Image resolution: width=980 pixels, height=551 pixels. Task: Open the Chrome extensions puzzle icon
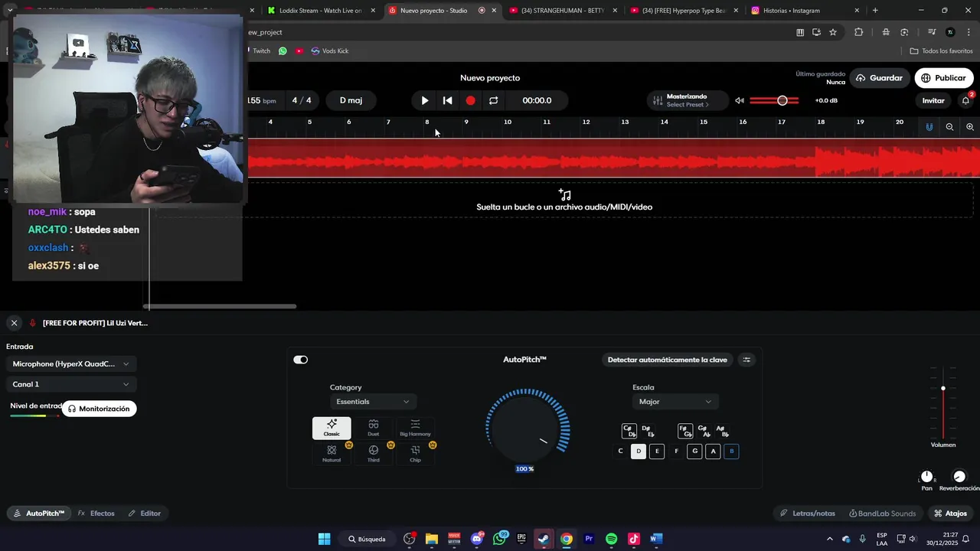[858, 32]
